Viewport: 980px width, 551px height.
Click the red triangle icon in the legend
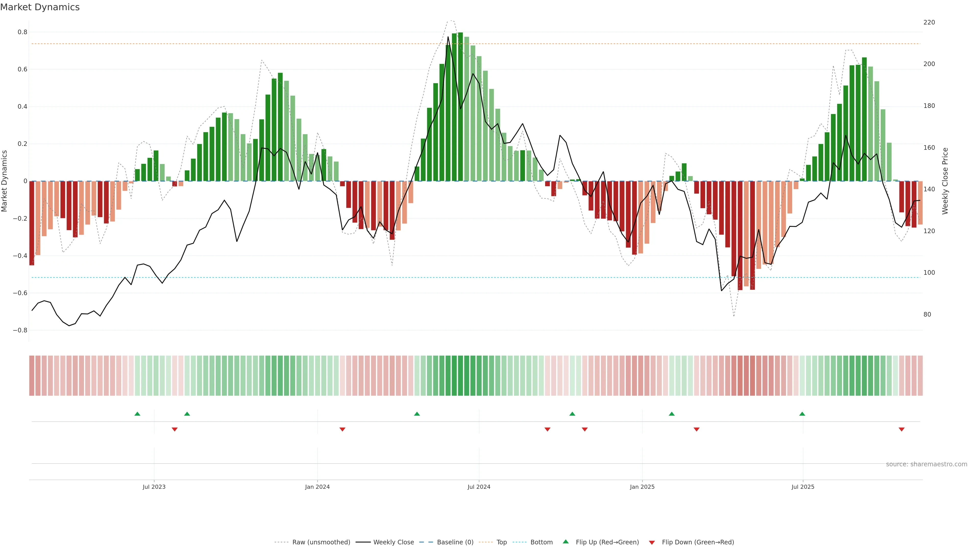[x=652, y=542]
